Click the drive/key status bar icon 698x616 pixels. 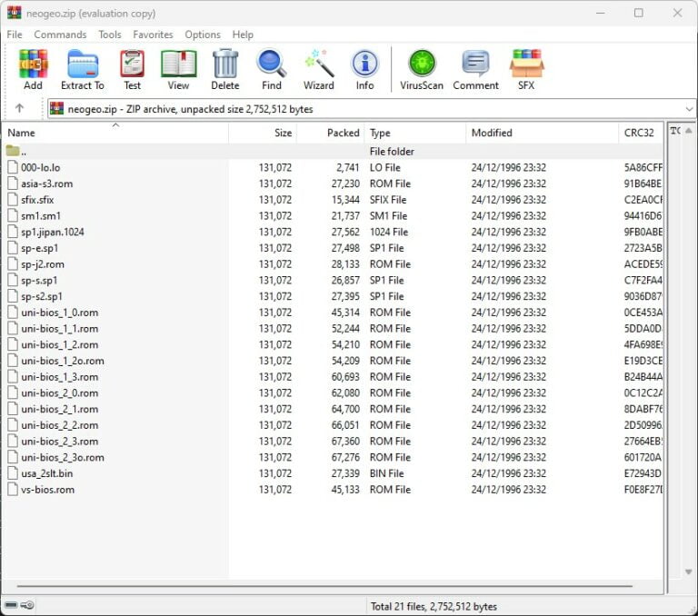[x=19, y=605]
